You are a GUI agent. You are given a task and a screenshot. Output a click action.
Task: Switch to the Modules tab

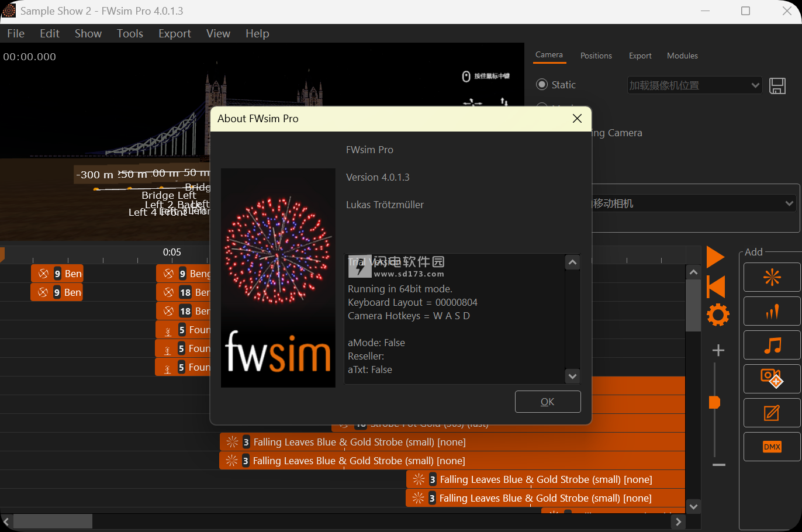point(682,56)
